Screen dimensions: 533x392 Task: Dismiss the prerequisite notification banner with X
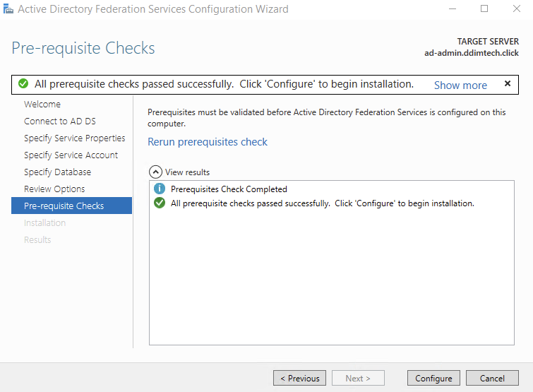tap(508, 83)
